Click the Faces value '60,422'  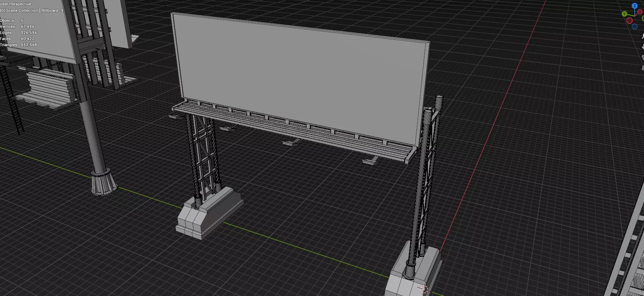[28, 39]
